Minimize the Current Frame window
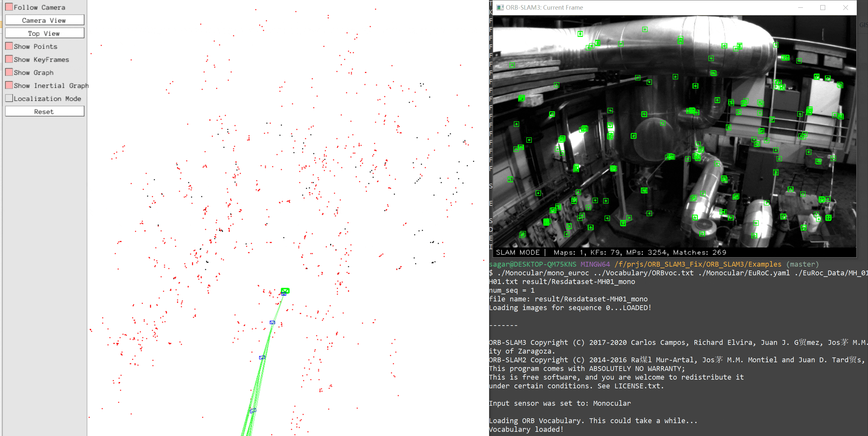This screenshot has height=436, width=868. click(800, 7)
